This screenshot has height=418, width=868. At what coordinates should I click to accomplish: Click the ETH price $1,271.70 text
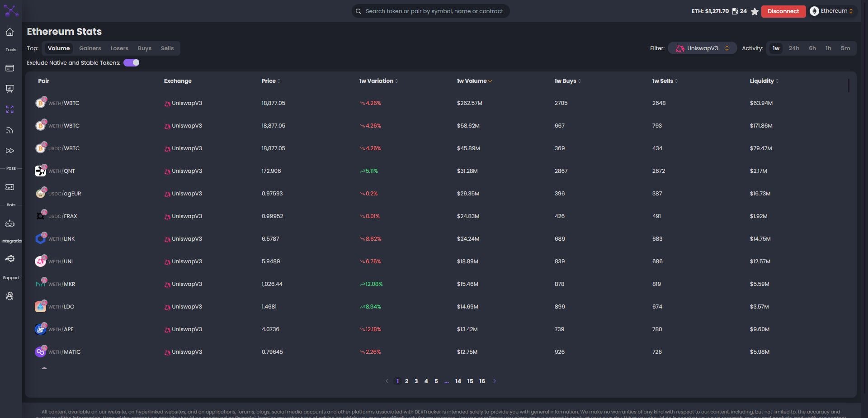(x=710, y=11)
